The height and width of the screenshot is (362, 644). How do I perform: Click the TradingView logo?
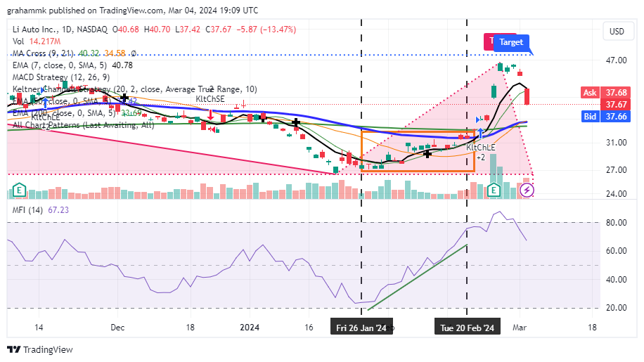click(40, 349)
